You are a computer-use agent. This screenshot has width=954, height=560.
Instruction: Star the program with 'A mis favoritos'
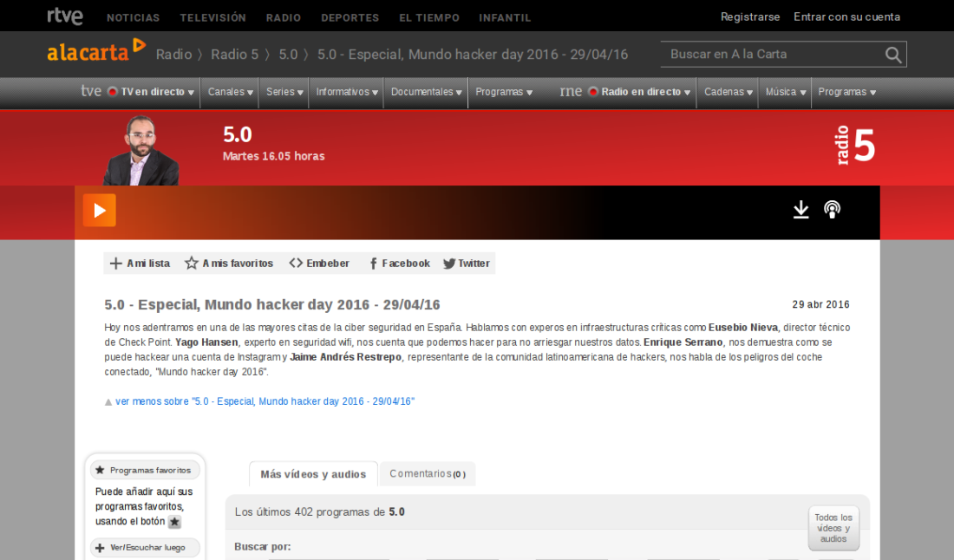click(229, 264)
